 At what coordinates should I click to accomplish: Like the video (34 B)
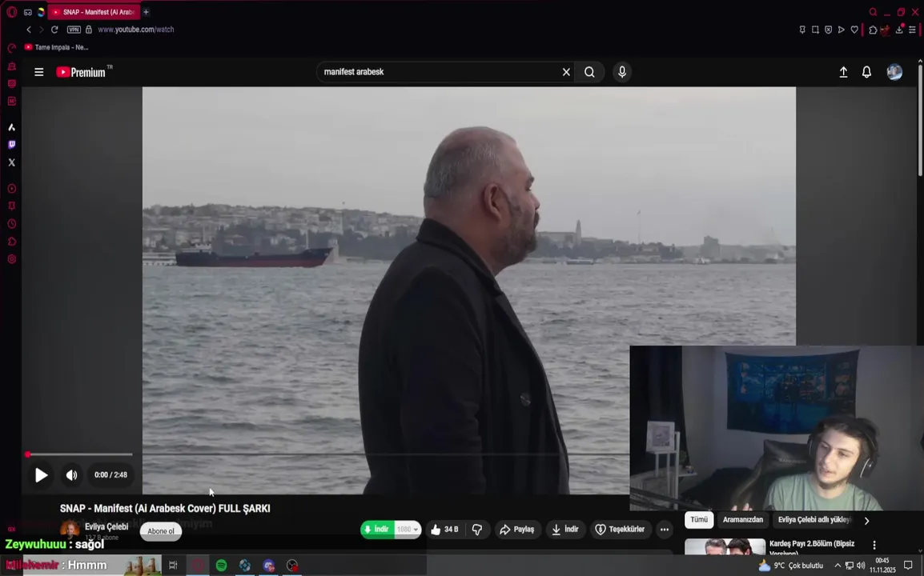click(445, 530)
